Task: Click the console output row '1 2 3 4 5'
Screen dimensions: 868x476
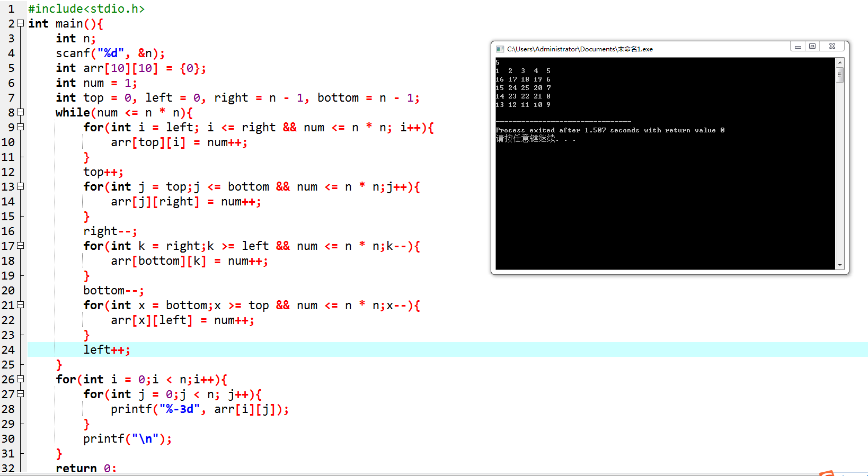Action: [523, 70]
